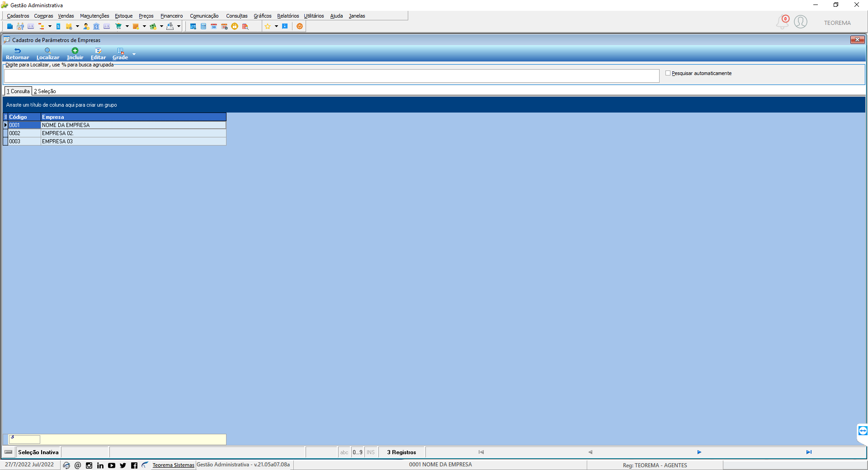
Task: Click the blue building company icon
Action: click(10, 26)
